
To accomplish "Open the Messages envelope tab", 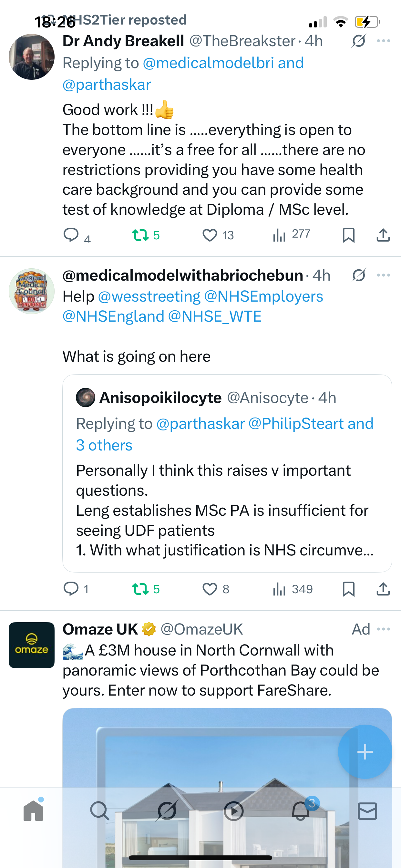I will 367,811.
